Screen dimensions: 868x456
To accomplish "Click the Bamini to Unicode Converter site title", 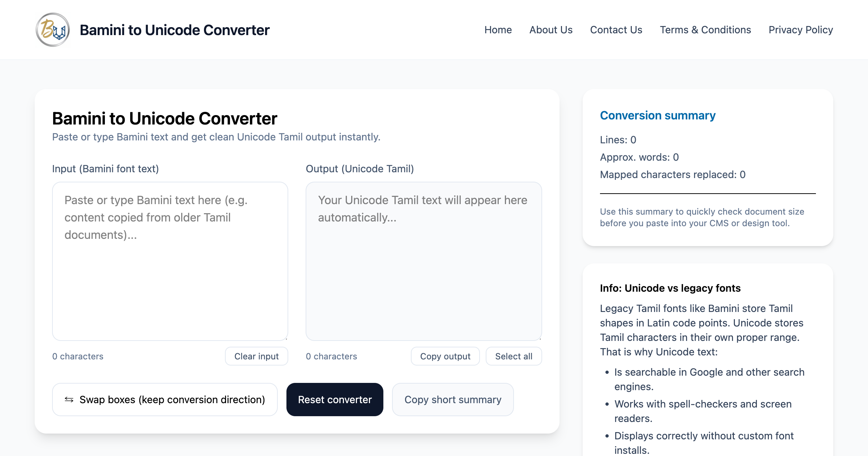I will coord(174,30).
